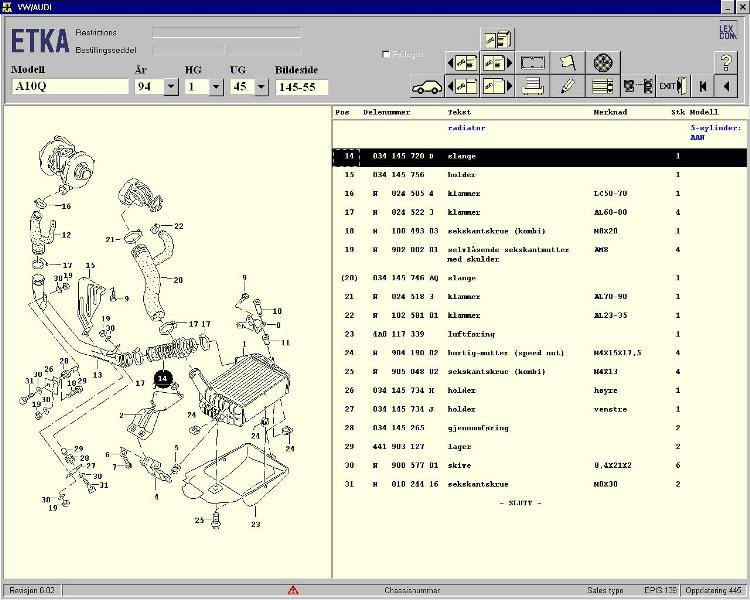750x600 pixels.
Task: Open help with the question mark icon
Action: pos(727,62)
